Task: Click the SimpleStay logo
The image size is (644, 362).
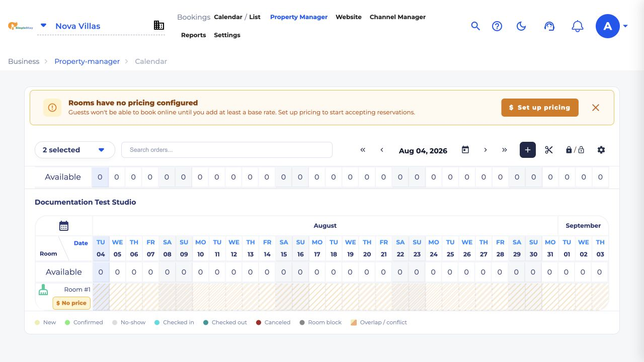Action: coord(20,26)
